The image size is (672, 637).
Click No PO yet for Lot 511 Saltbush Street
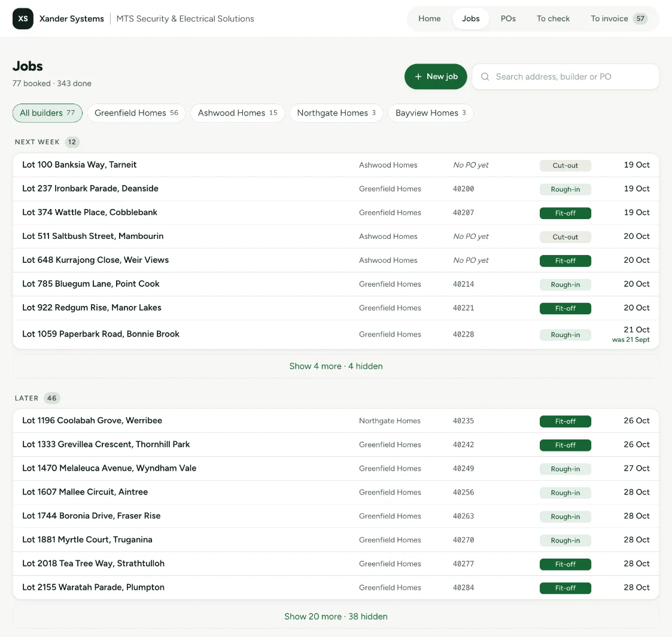coord(470,236)
